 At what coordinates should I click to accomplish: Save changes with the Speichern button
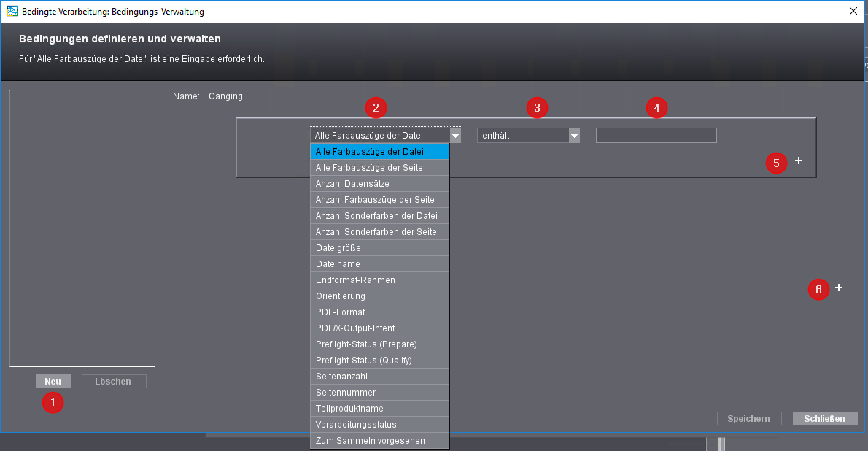click(749, 418)
